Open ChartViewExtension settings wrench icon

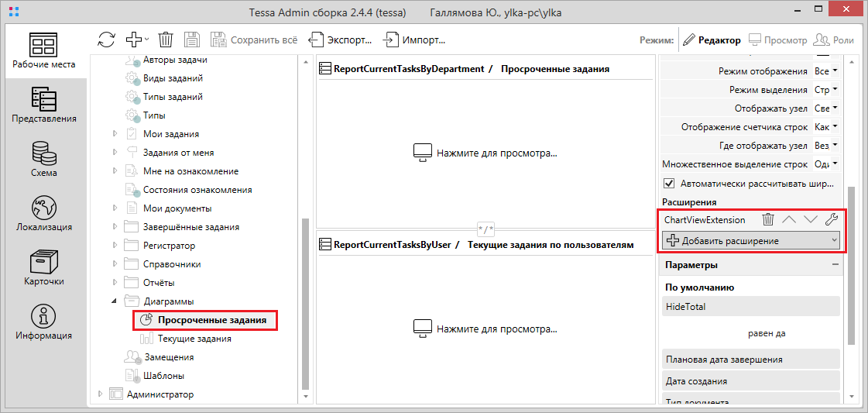pos(832,220)
